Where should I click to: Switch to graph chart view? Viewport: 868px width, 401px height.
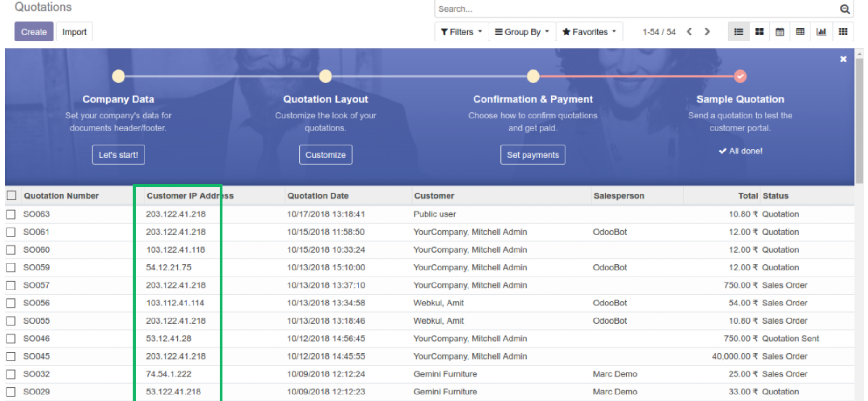coord(821,32)
